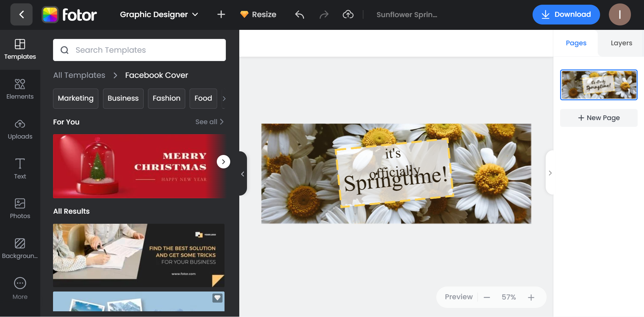644x317 pixels.
Task: Open the Elements panel
Action: pos(20,88)
